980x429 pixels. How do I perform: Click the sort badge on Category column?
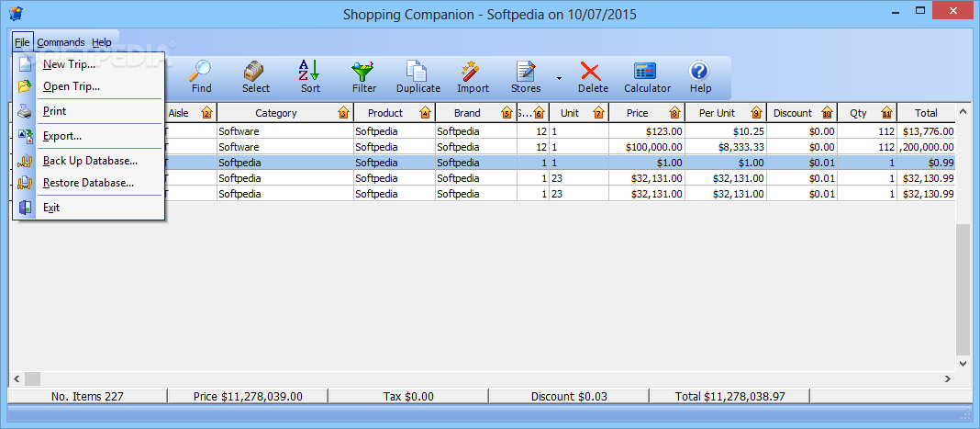(343, 113)
